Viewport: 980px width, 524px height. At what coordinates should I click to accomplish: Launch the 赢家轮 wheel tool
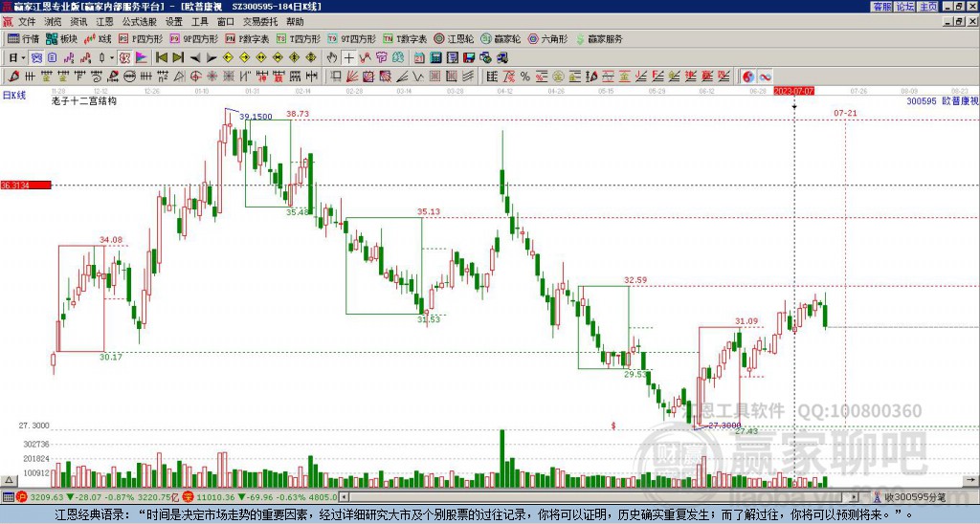(x=501, y=38)
